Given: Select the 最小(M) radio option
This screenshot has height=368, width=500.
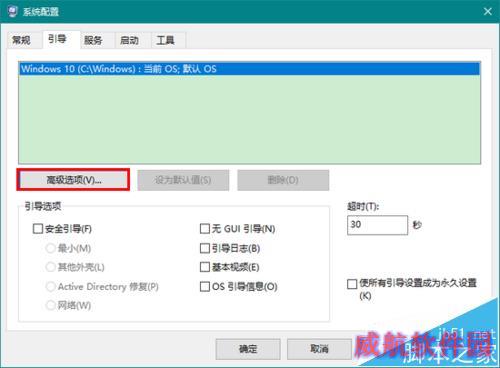Looking at the screenshot, I should coord(50,248).
